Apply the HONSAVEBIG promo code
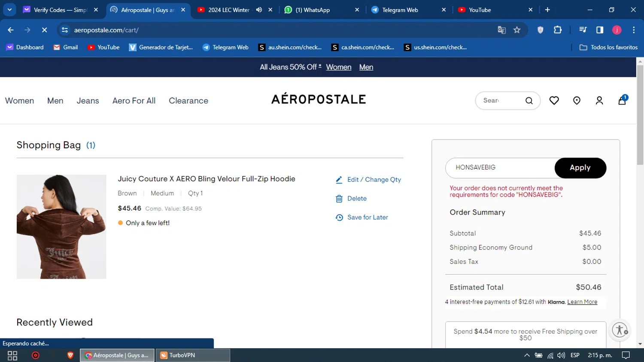The height and width of the screenshot is (362, 644). [x=580, y=167]
